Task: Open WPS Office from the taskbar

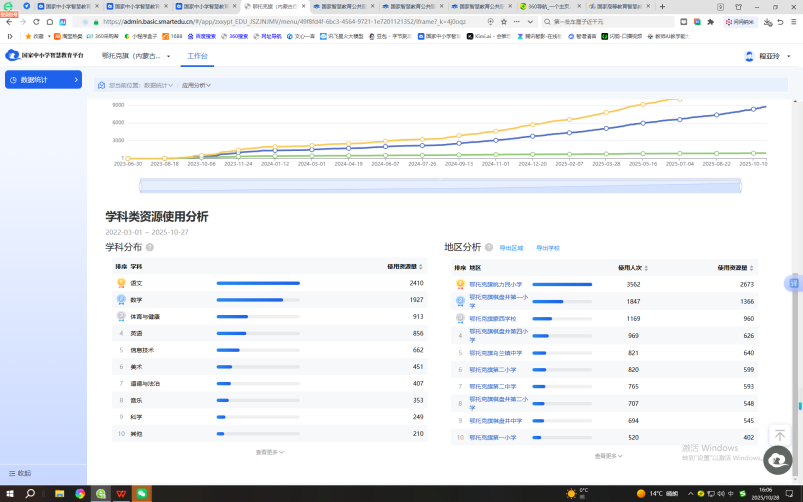Action: coord(121,493)
